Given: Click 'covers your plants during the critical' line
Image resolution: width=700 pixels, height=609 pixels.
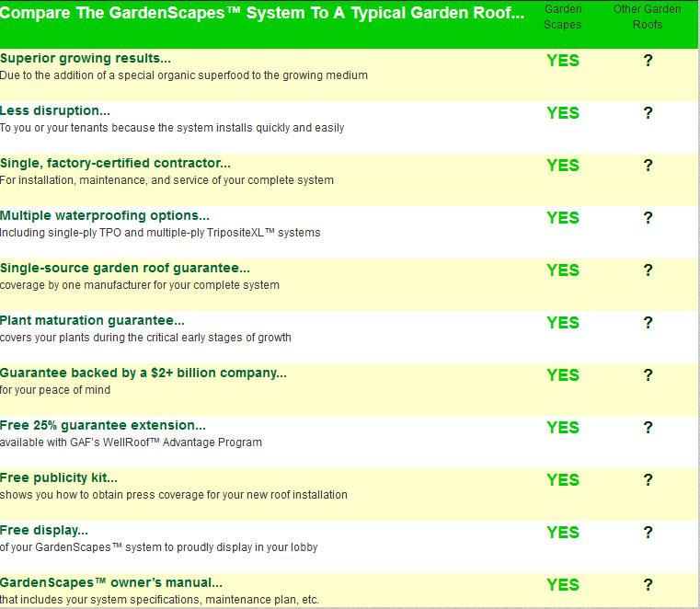Looking at the screenshot, I should [x=145, y=338].
